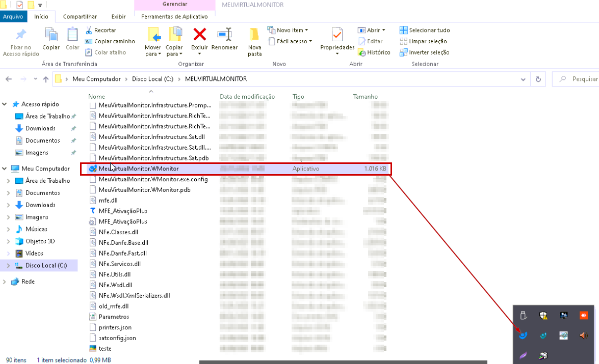Create a new folder with Nova pasta
Screen dimensions: 599x364
point(254,42)
